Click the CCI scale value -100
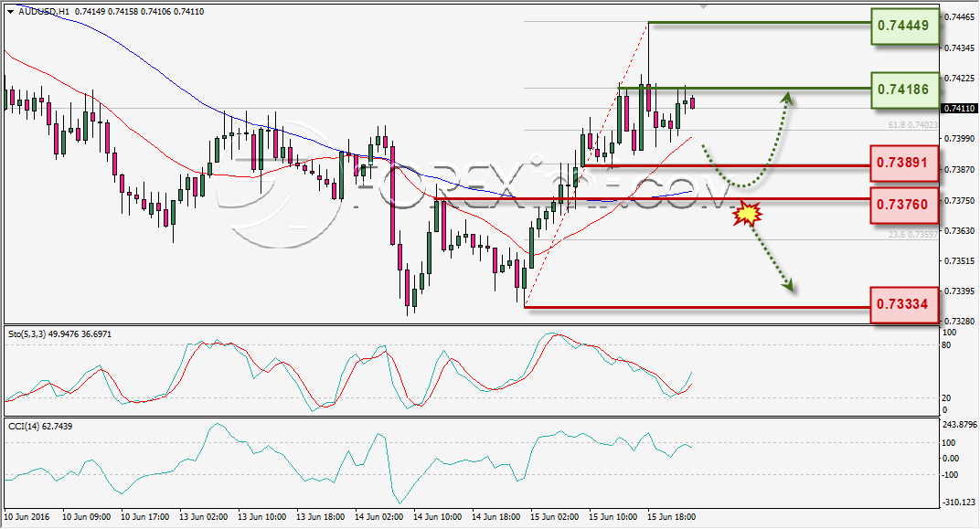This screenshot has width=980, height=529. point(950,475)
